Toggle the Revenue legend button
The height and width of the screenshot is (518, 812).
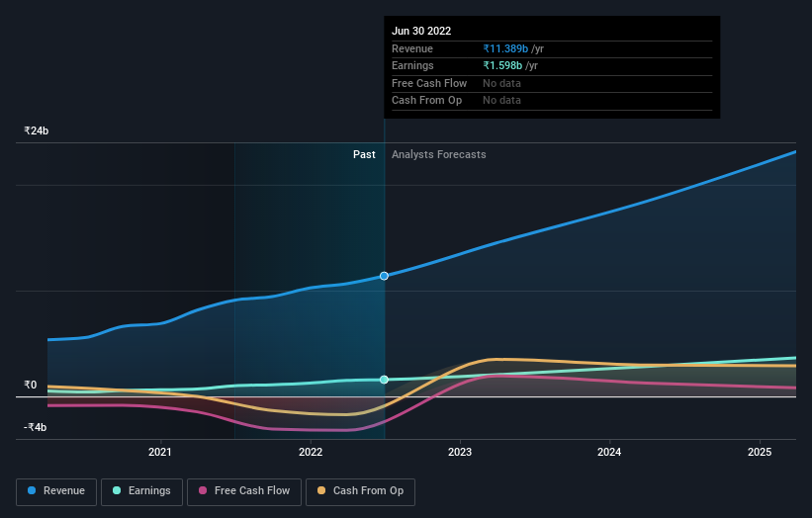[x=56, y=491]
